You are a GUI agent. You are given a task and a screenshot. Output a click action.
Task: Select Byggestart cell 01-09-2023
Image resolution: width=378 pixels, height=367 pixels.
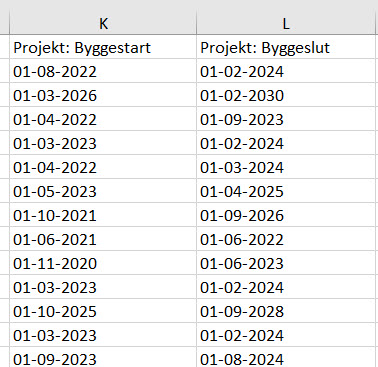pyautogui.click(x=103, y=357)
